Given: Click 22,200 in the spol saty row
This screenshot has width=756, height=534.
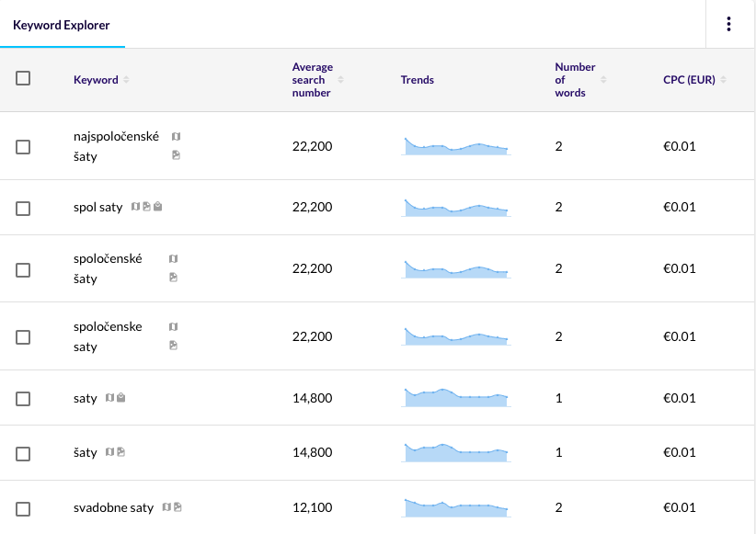Looking at the screenshot, I should pos(312,207).
